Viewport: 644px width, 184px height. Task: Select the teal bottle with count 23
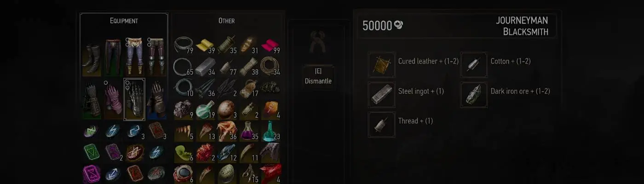pos(270,131)
